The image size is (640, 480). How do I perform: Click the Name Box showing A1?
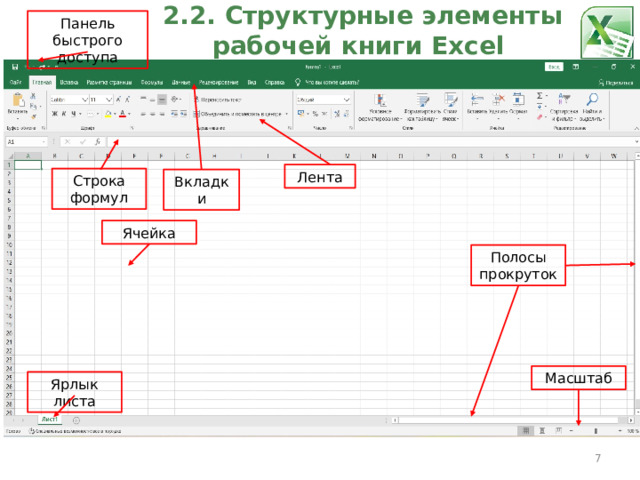(x=26, y=142)
